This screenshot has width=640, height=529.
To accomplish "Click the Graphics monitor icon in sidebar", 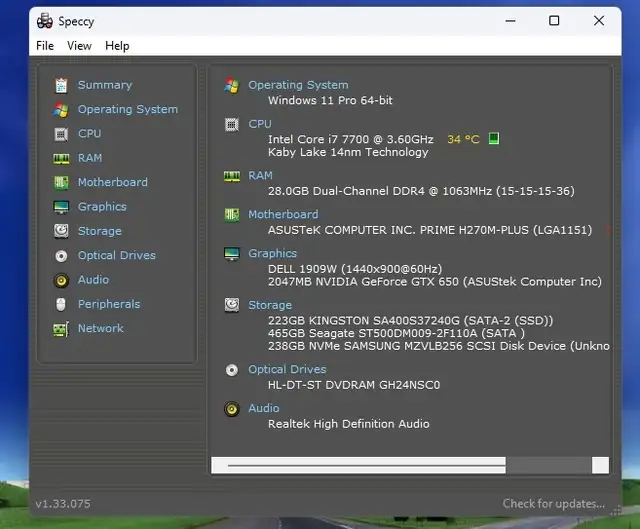I will coord(61,207).
